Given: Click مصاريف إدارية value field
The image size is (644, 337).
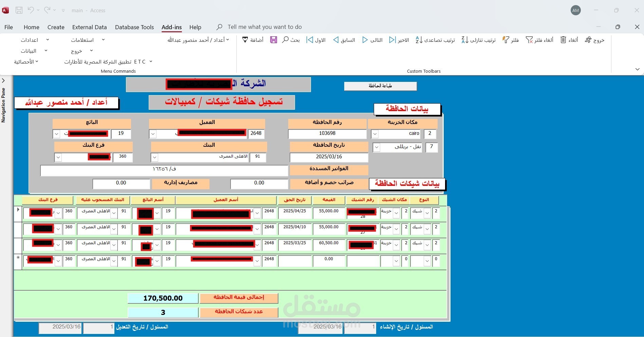Looking at the screenshot, I should pos(121,183).
